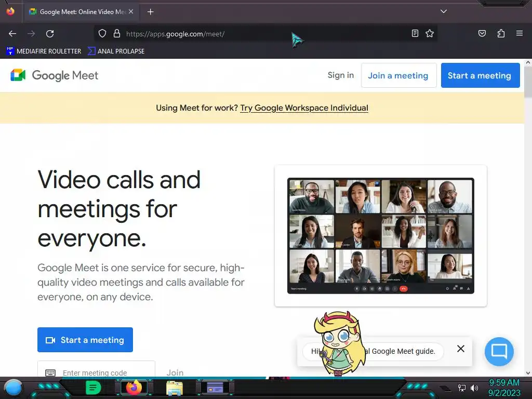Click the video call grid preview image
Viewport: 532px width, 399px height.
click(x=381, y=236)
